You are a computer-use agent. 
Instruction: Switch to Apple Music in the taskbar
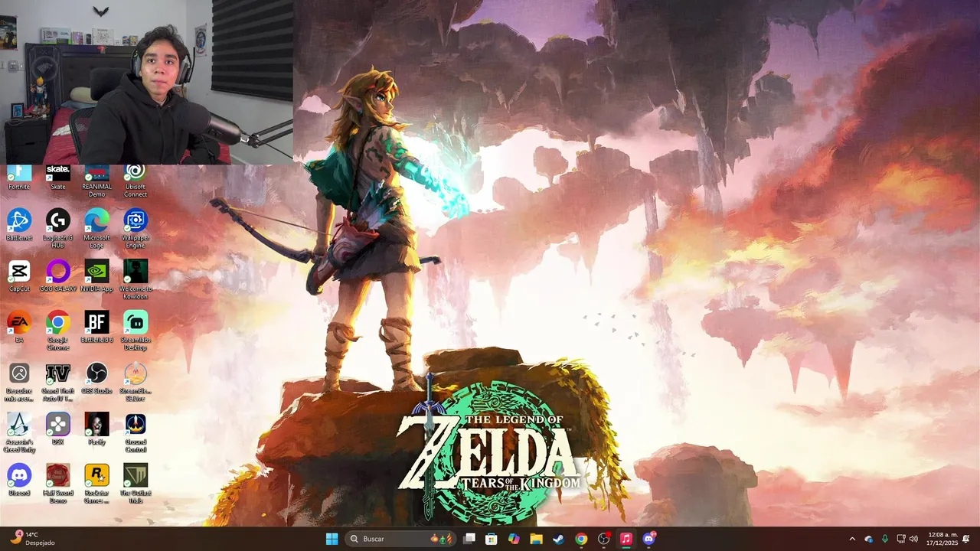(x=626, y=539)
